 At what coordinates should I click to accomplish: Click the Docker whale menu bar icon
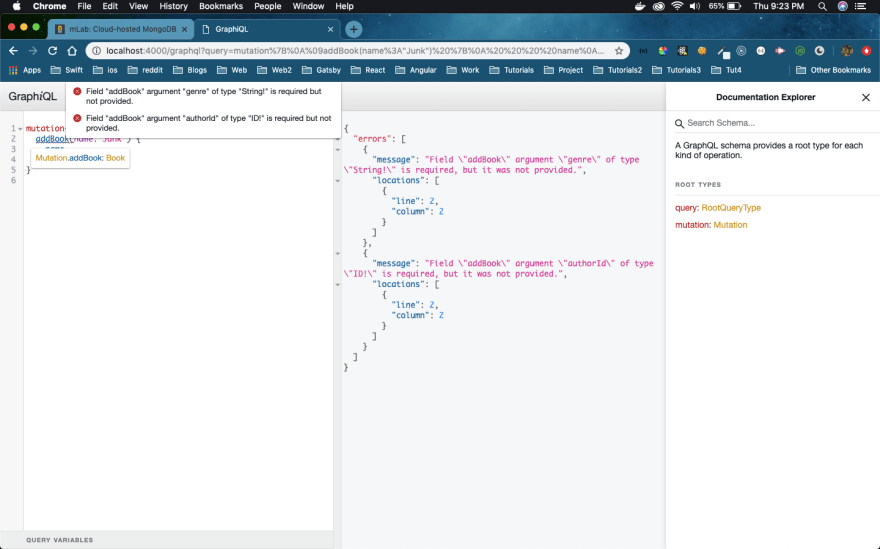point(640,6)
